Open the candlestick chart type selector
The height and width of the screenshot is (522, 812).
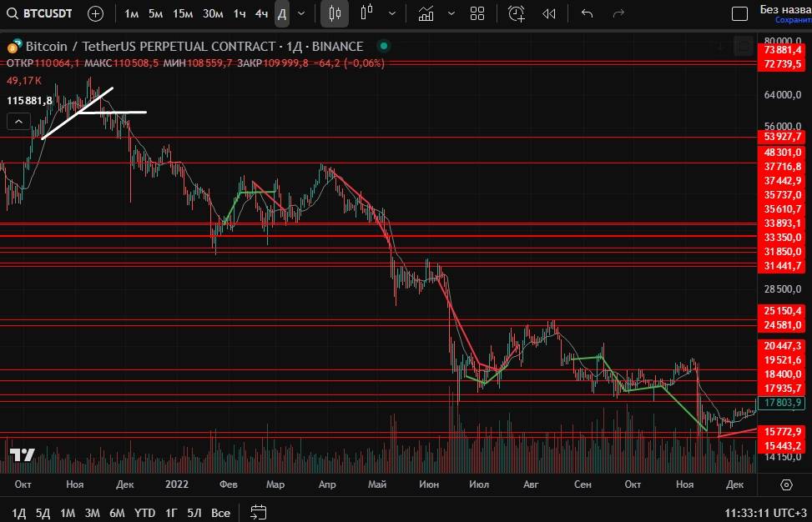pos(335,13)
